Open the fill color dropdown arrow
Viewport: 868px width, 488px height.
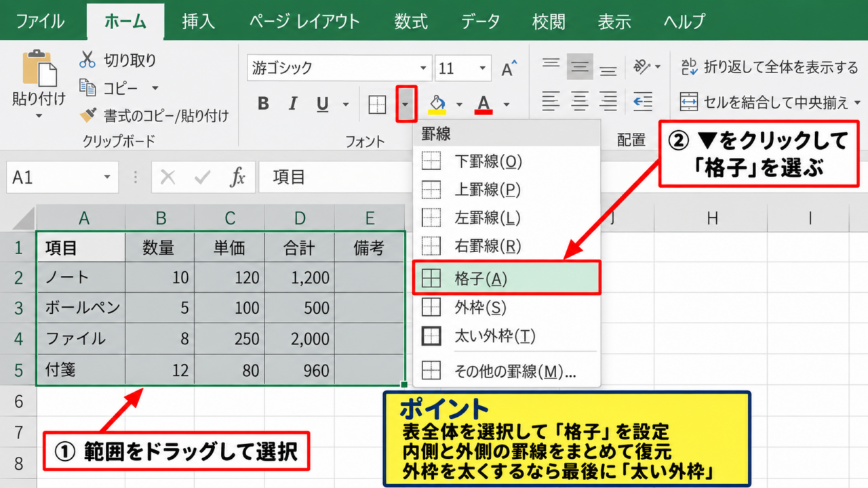pyautogui.click(x=459, y=104)
